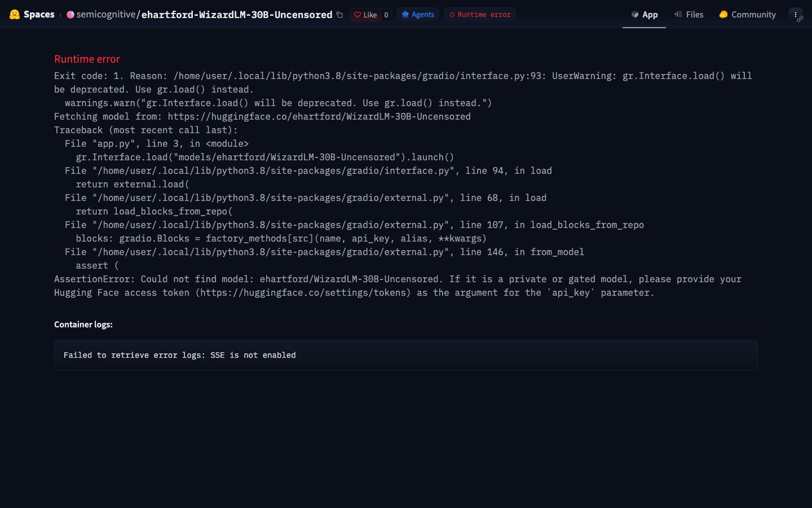Click the 'line 107, in load_blocks_from_repo' line
Viewport: 812px width, 508px height.
pyautogui.click(x=354, y=225)
